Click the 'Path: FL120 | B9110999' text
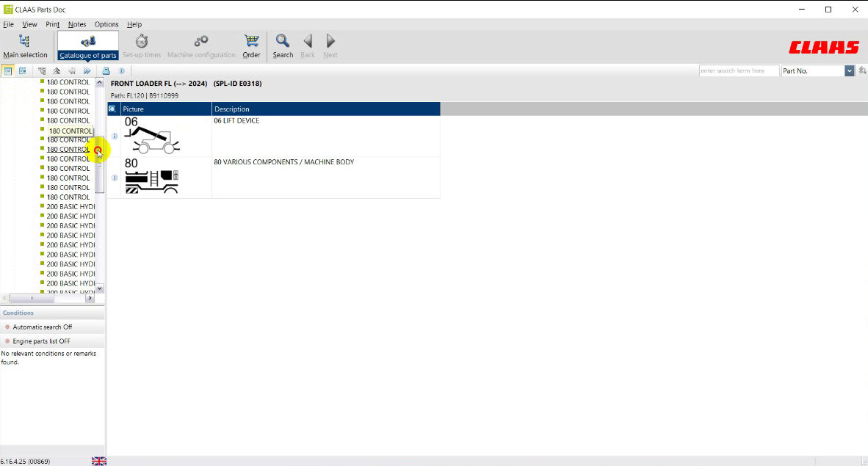868x466 pixels. click(x=145, y=95)
